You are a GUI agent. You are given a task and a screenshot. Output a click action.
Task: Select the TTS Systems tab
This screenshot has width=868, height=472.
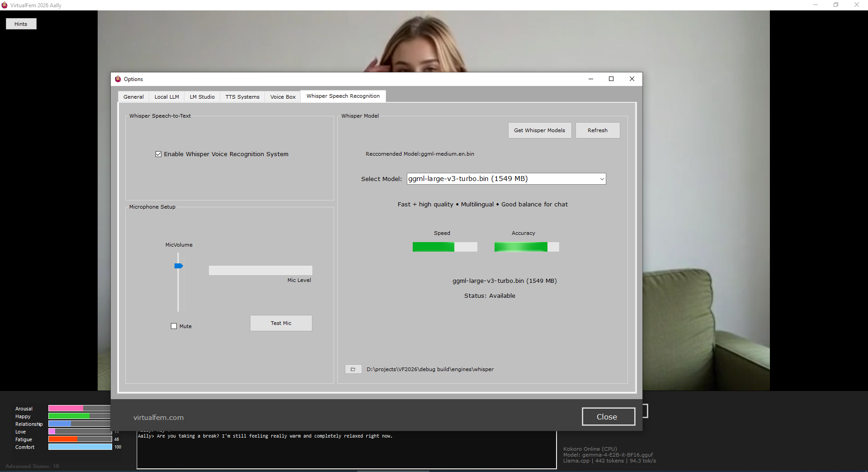point(242,97)
